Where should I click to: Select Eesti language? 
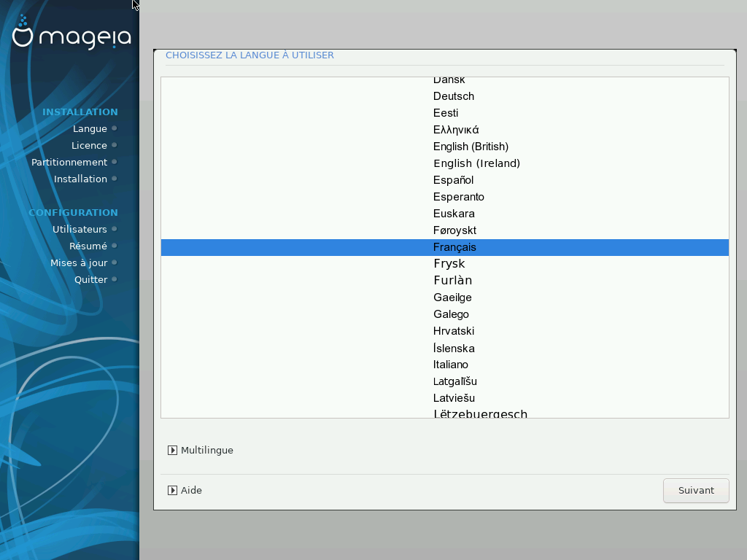tap(445, 113)
